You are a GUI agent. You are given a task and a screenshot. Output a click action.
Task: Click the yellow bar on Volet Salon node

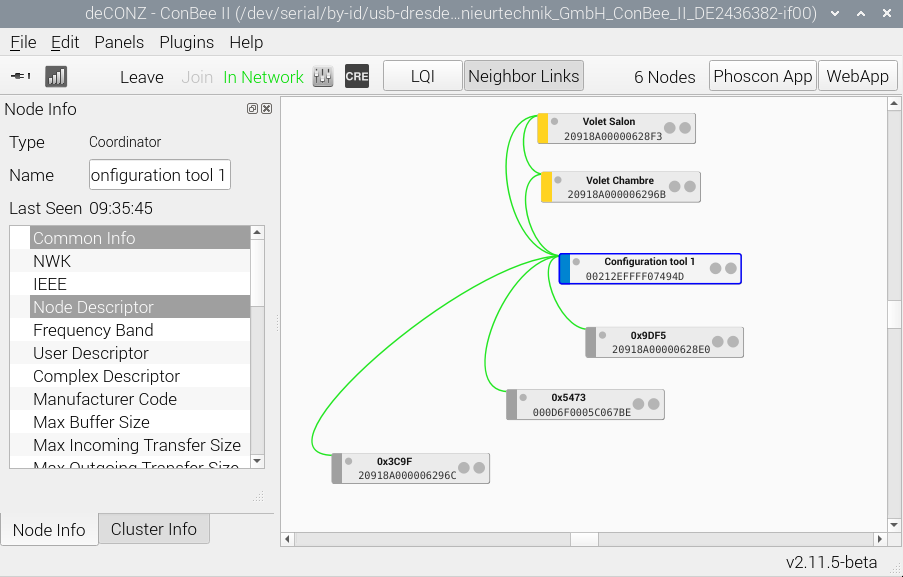click(x=542, y=128)
